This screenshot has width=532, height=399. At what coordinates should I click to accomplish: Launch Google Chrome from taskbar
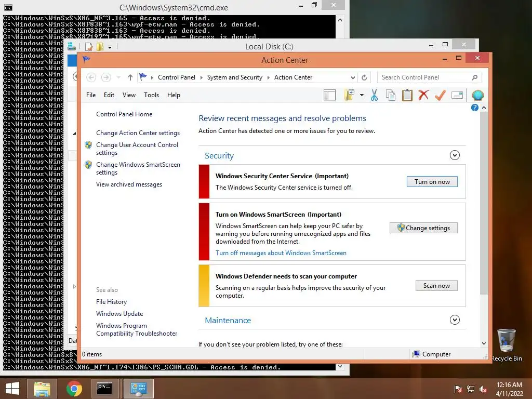(74, 389)
